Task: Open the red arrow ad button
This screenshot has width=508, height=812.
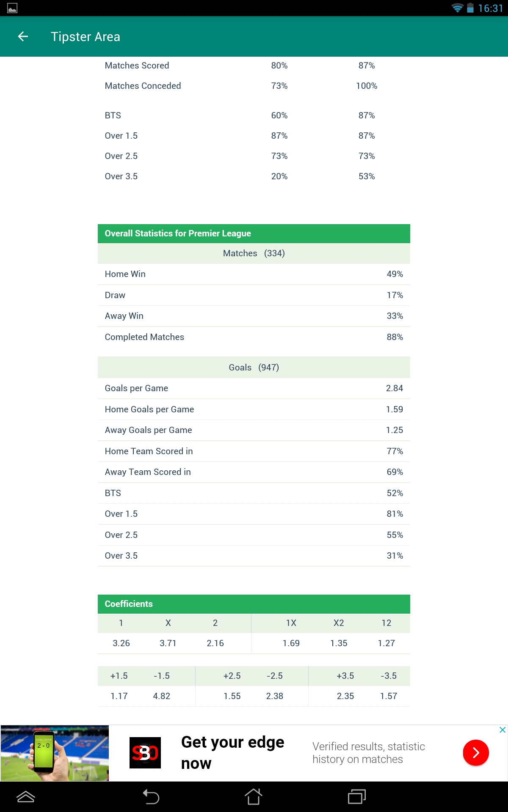Action: (x=476, y=753)
